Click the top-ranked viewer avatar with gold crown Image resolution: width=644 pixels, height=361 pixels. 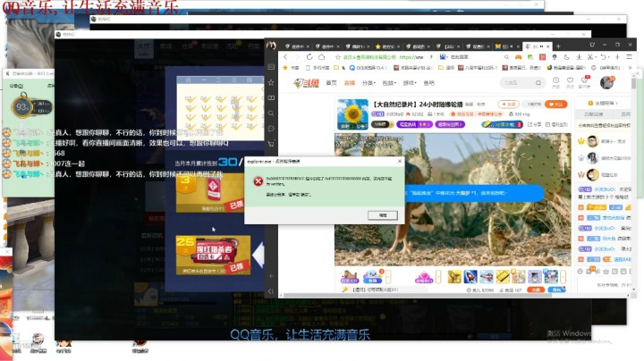tap(592, 141)
